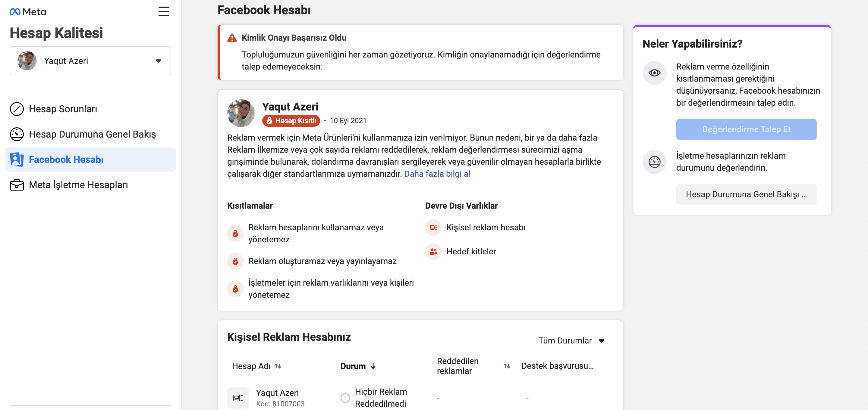Sort by Hesap Adı using sort arrows

tap(278, 366)
